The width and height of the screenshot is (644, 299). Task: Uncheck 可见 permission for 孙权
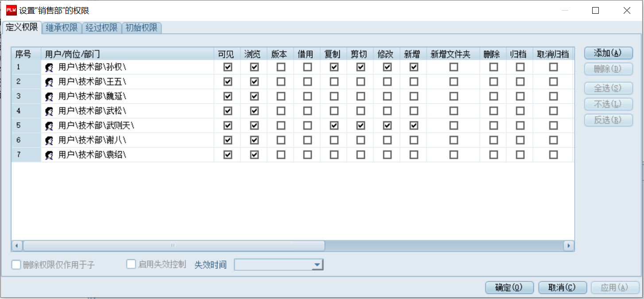point(228,67)
